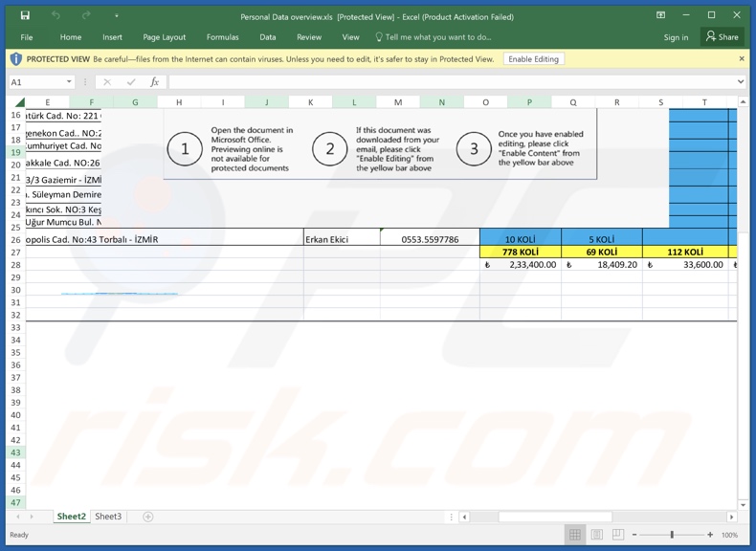Screen dimensions: 756x551
Task: Click the Save icon in title bar
Action: [25, 16]
